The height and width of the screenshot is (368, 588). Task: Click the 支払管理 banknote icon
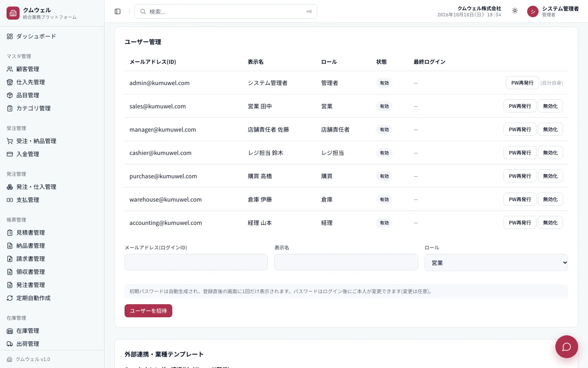10,200
